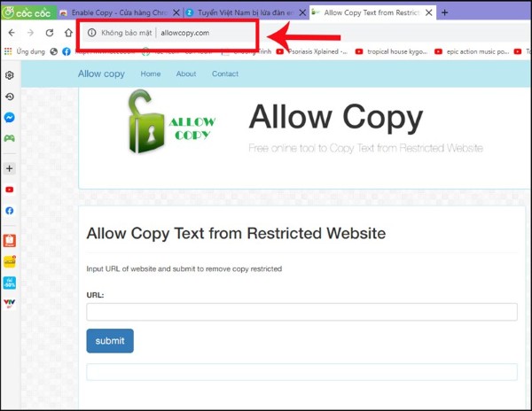
Task: Open the sidebar game controller icon
Action: click(x=10, y=138)
